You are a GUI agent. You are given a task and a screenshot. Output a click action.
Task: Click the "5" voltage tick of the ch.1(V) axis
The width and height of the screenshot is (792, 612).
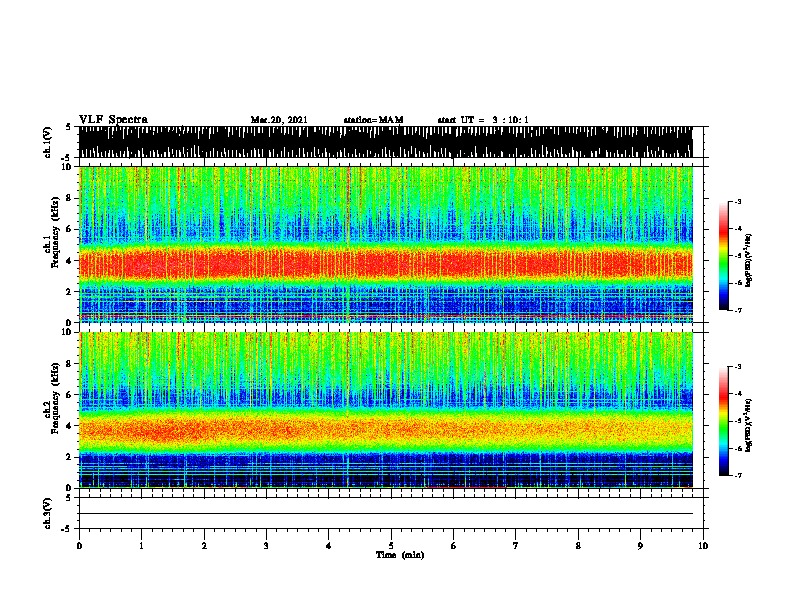click(69, 127)
